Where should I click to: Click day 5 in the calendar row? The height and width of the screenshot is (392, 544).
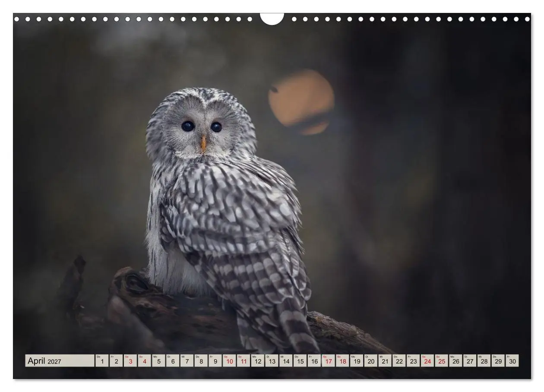click(x=158, y=361)
